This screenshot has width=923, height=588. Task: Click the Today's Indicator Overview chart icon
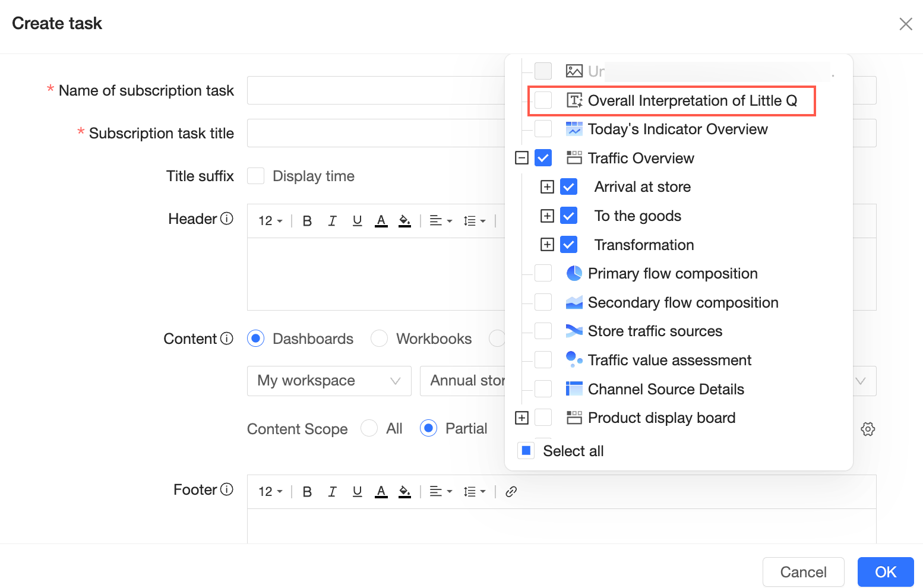coord(574,129)
